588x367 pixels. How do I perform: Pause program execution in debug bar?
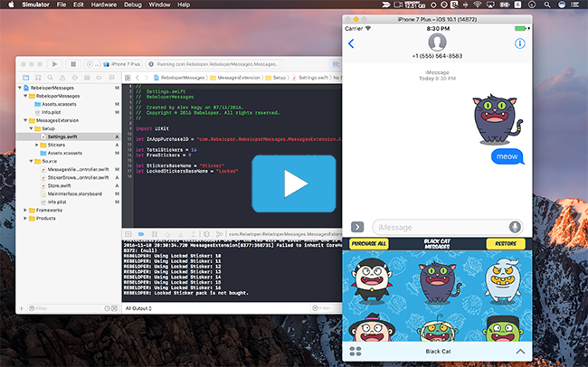pyautogui.click(x=154, y=234)
